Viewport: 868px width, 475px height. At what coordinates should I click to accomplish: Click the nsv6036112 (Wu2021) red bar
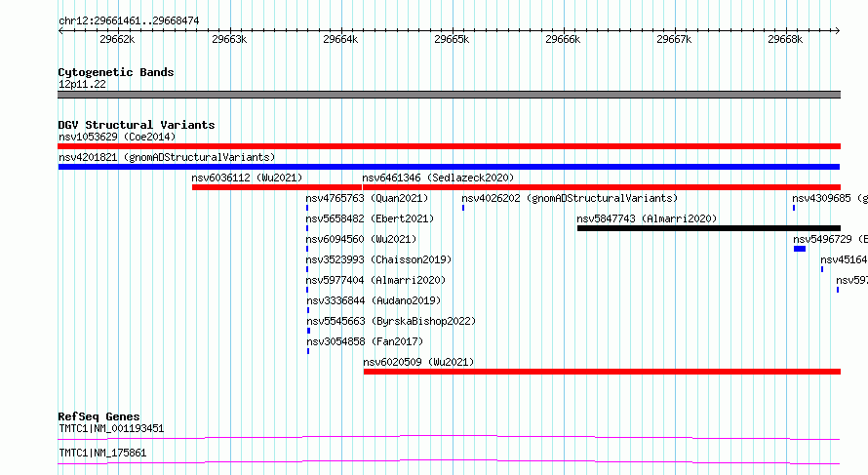(277, 187)
